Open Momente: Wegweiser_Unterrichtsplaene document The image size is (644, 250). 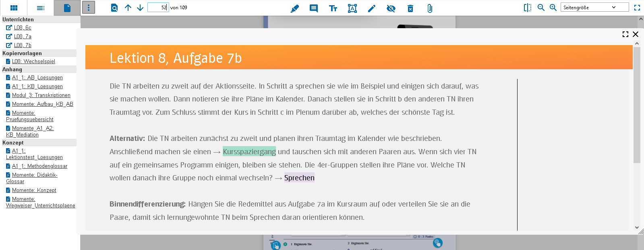coord(41,202)
